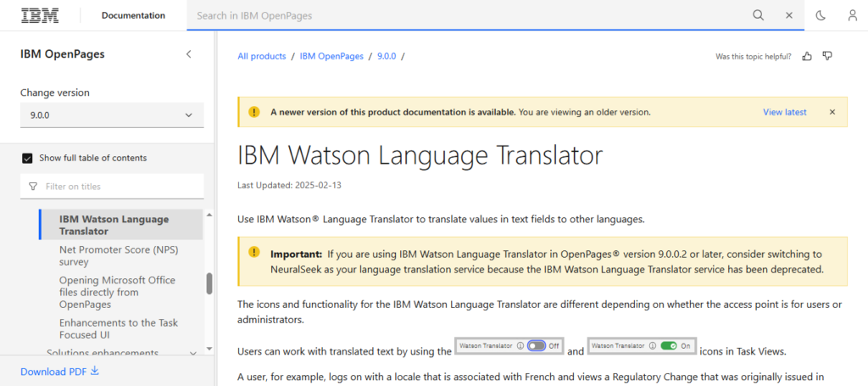Click the Important note warning icon

pyautogui.click(x=253, y=252)
